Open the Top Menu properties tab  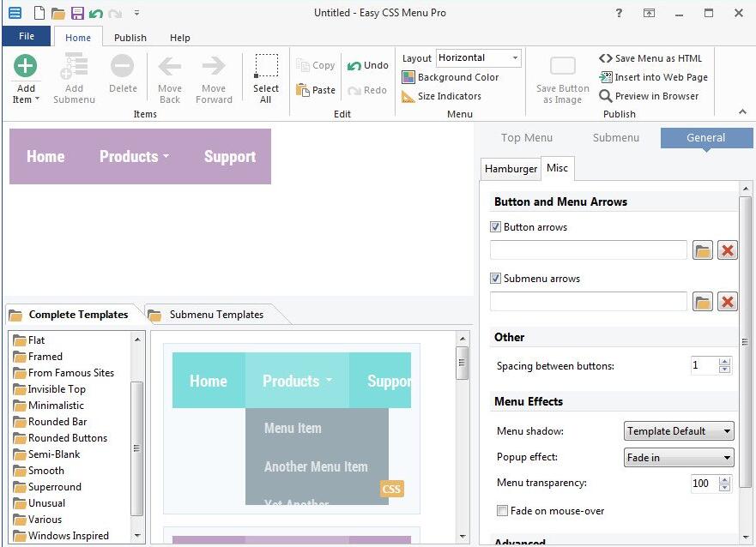coord(527,138)
